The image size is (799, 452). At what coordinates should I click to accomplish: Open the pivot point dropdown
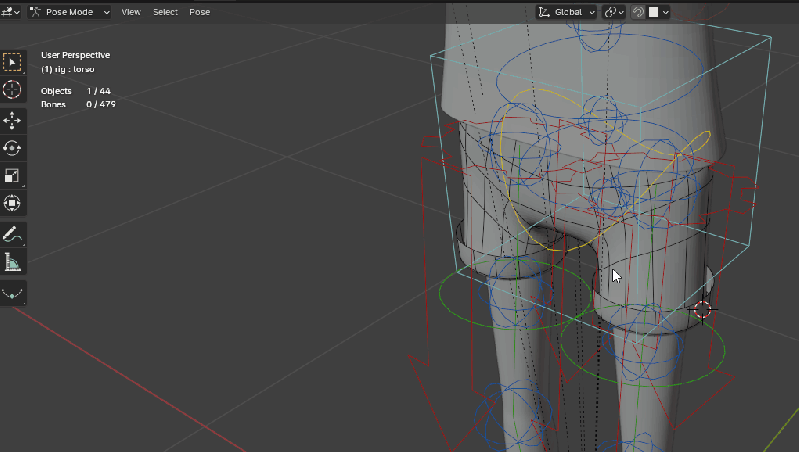point(614,12)
